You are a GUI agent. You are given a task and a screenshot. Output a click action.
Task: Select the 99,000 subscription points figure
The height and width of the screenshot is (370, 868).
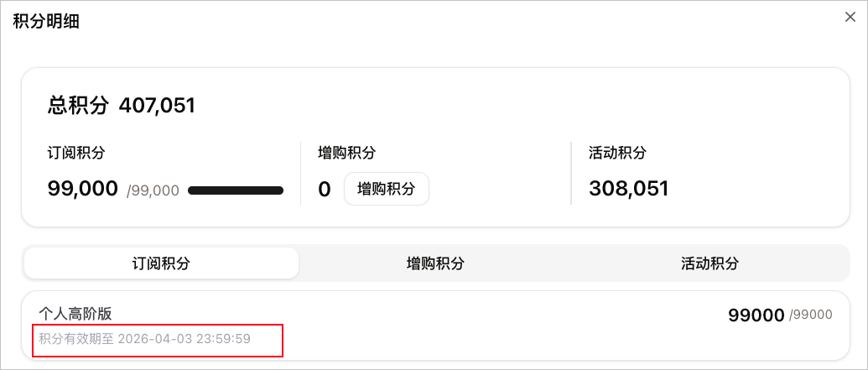[83, 189]
